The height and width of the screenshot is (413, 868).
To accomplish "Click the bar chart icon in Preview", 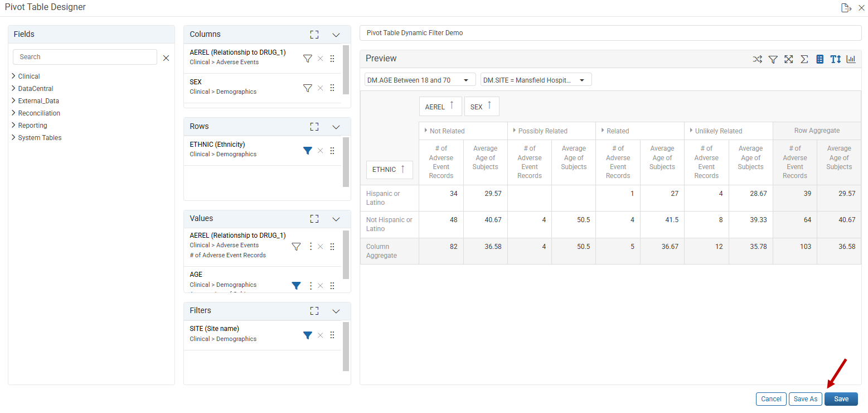I will click(x=851, y=59).
